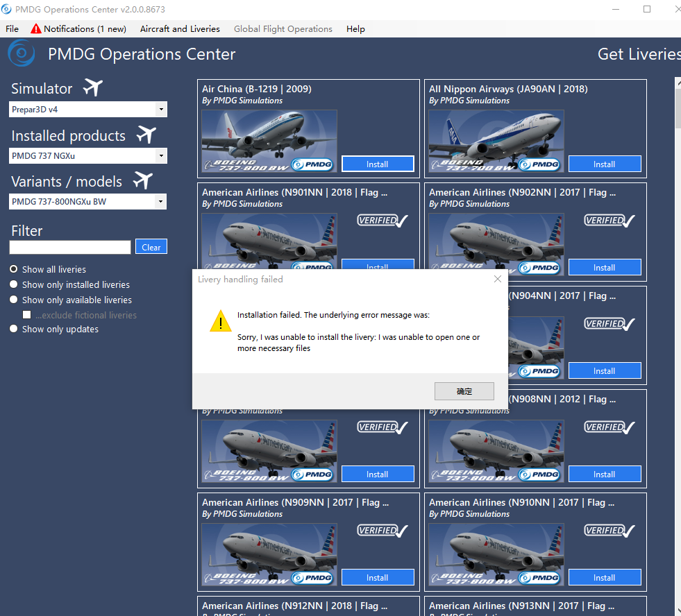Screen dimensions: 681x616
Task: Click the American Airlines N901NN aircraft thumbnail
Action: (269, 241)
